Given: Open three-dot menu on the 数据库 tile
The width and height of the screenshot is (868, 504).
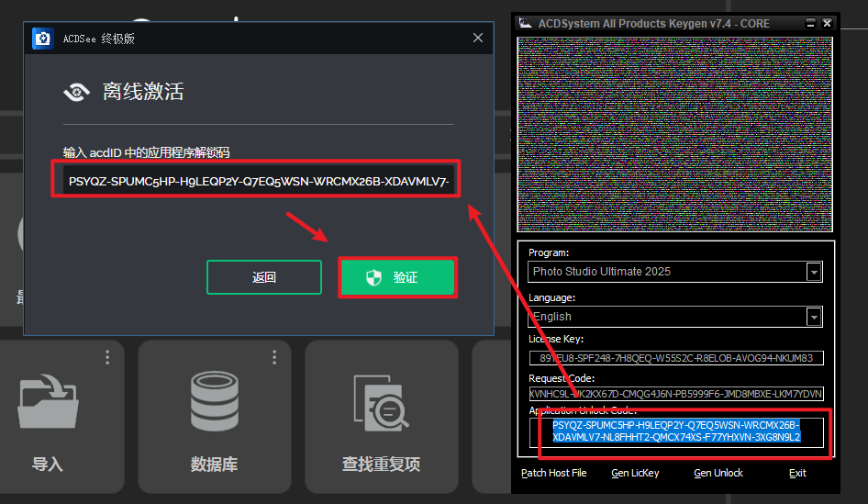Looking at the screenshot, I should pos(273,357).
